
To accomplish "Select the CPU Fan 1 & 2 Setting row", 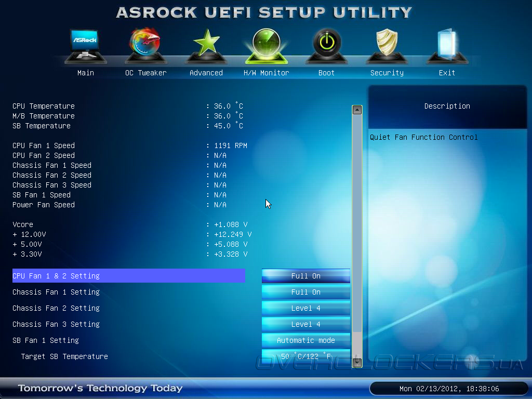I will tap(129, 276).
